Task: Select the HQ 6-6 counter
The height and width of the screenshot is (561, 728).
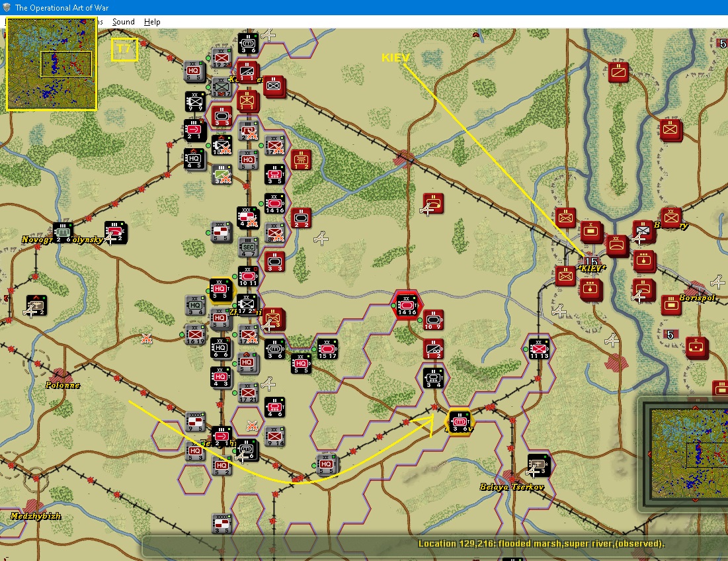Action: (222, 349)
